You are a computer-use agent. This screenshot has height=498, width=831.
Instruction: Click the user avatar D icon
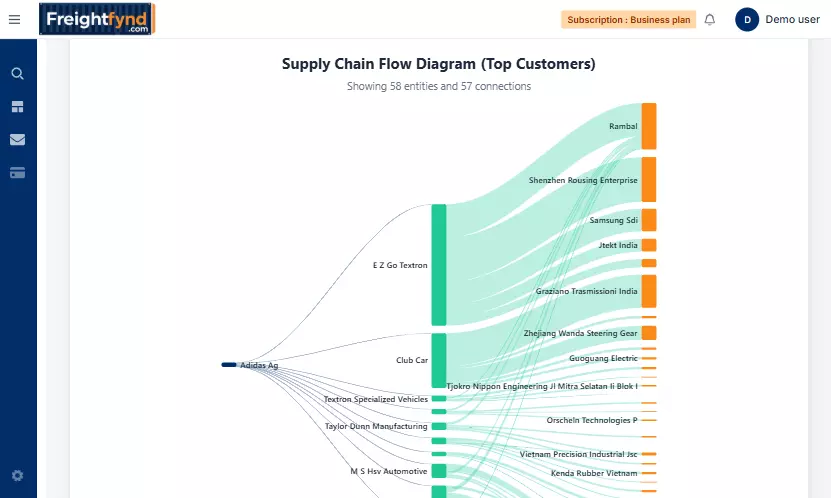[x=747, y=19]
